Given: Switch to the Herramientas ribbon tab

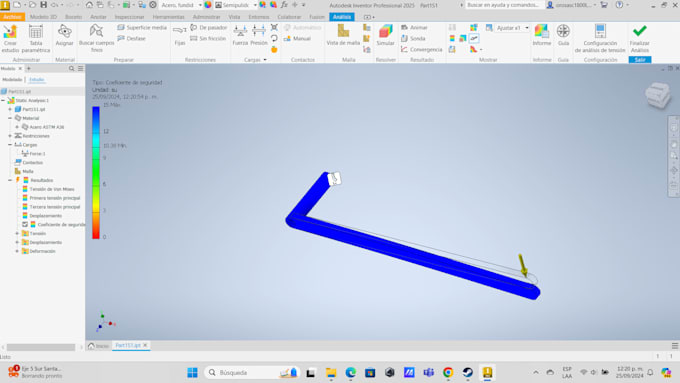Looking at the screenshot, I should (169, 17).
